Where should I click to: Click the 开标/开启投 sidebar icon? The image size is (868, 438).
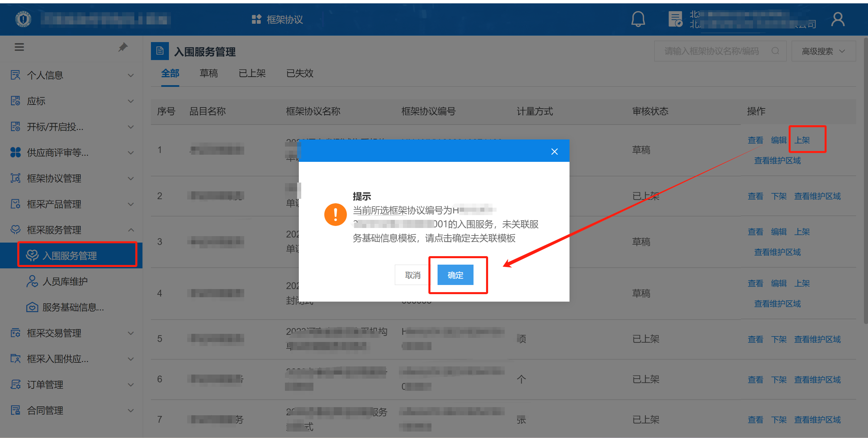point(16,127)
